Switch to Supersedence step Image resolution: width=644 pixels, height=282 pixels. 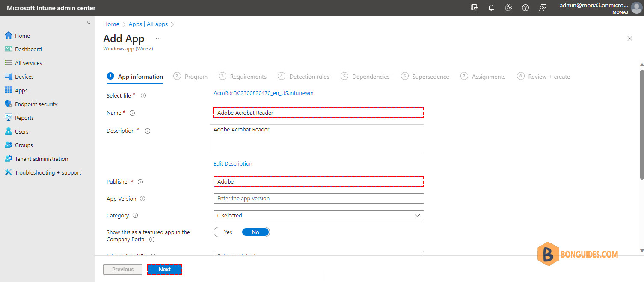pyautogui.click(x=425, y=77)
